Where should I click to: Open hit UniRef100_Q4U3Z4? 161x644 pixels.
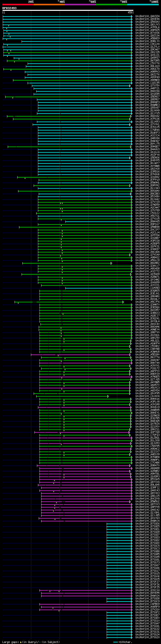point(147,16)
